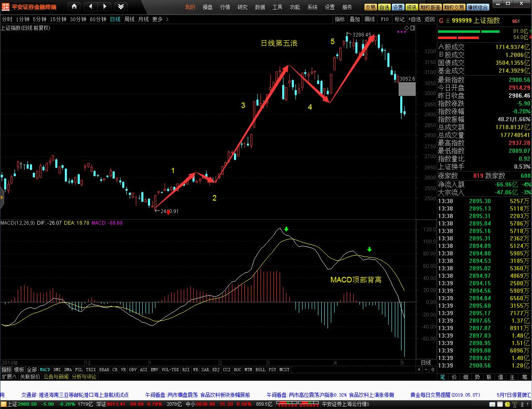
Task: Switch to 1分钟 period
Action: point(22,20)
